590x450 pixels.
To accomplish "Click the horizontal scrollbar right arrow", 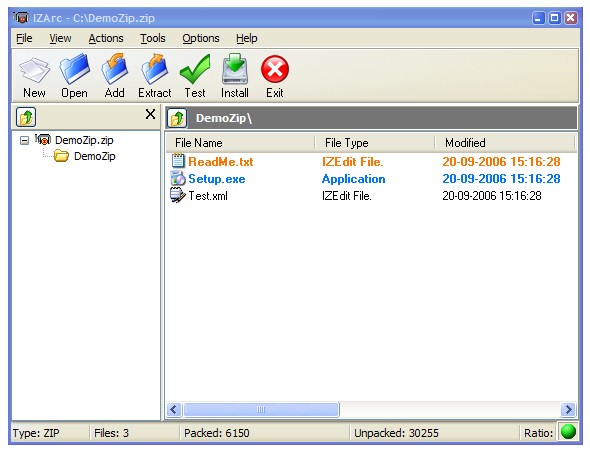I will click(x=568, y=409).
